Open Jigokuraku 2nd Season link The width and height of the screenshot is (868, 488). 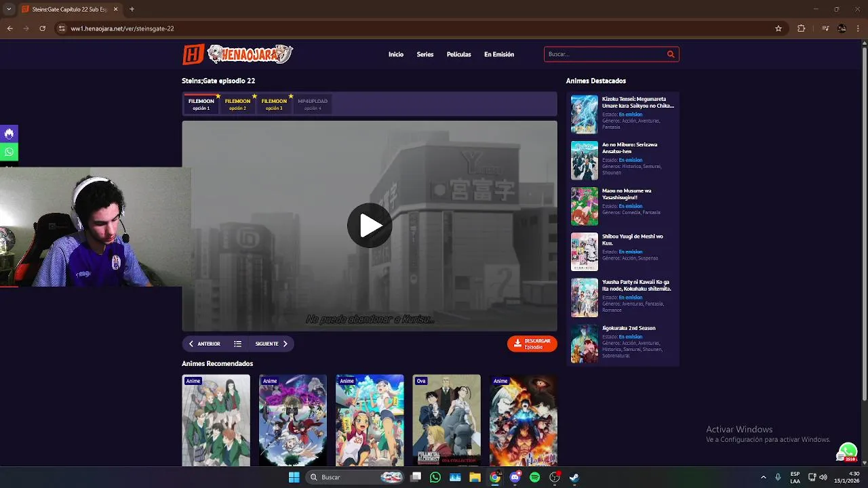pos(629,328)
